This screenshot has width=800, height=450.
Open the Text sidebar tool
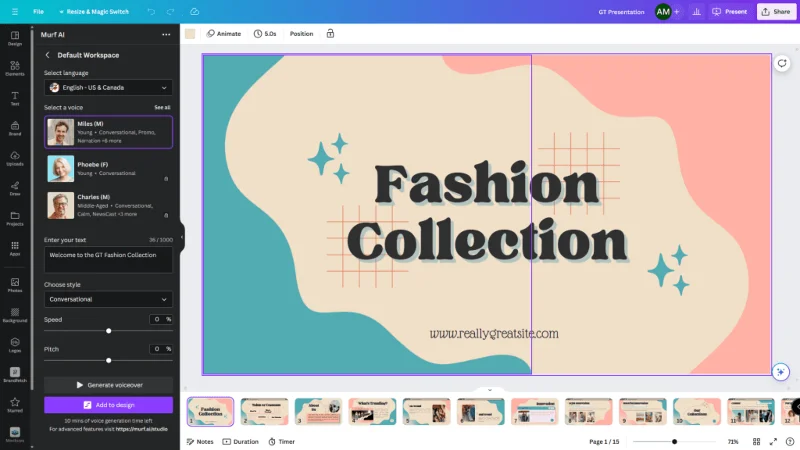pos(15,98)
